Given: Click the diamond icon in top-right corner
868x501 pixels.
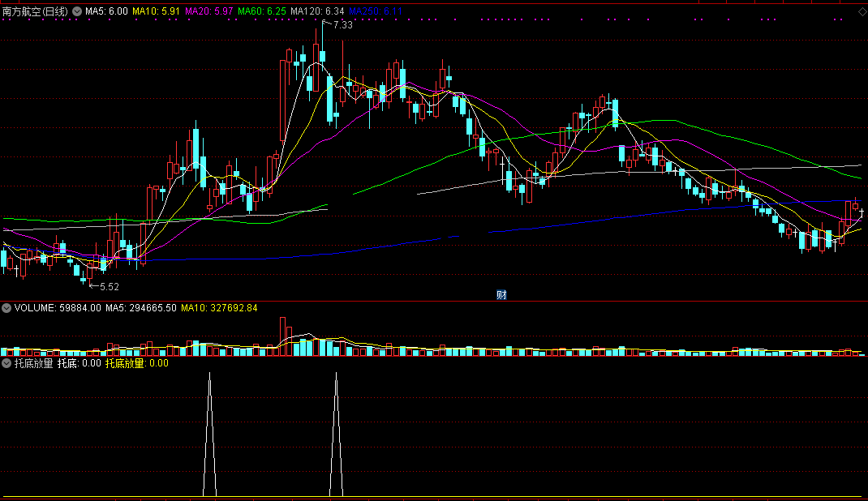Looking at the screenshot, I should tap(862, 11).
